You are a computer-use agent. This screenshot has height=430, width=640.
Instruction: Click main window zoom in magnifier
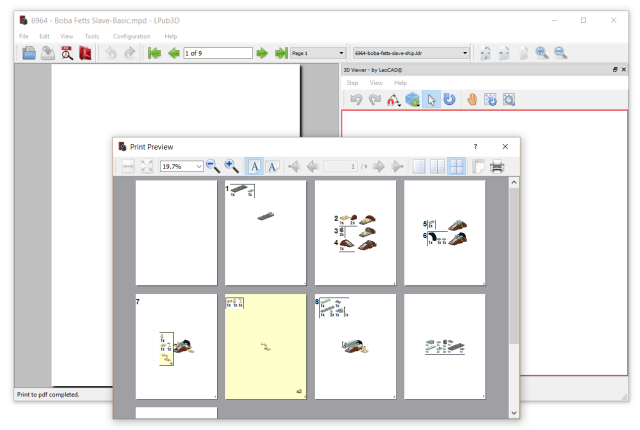pos(542,53)
